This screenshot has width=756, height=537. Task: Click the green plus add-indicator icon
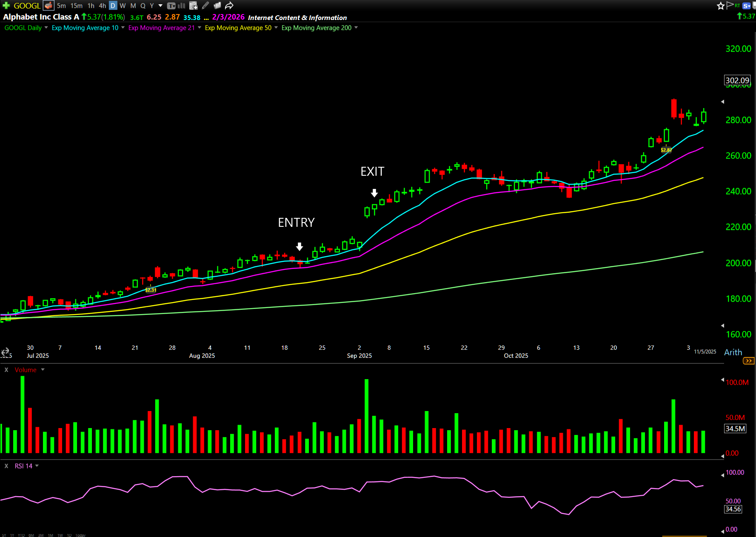[6, 6]
